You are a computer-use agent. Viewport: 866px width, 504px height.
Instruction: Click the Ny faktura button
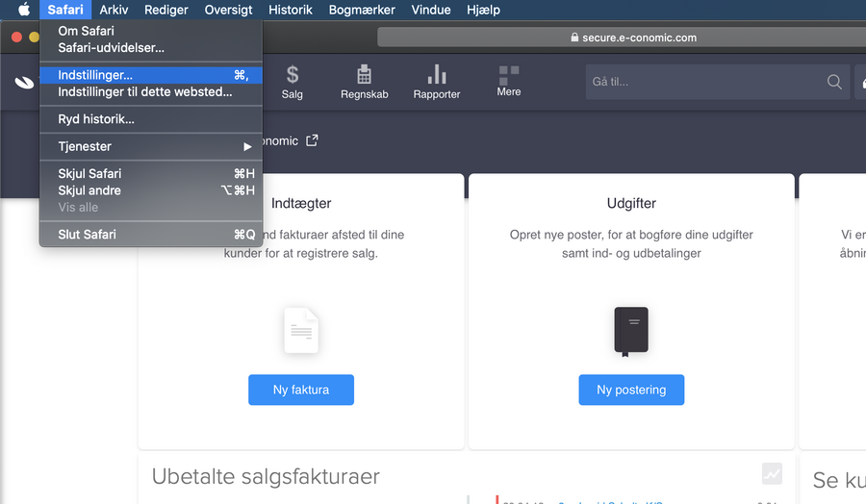point(301,390)
